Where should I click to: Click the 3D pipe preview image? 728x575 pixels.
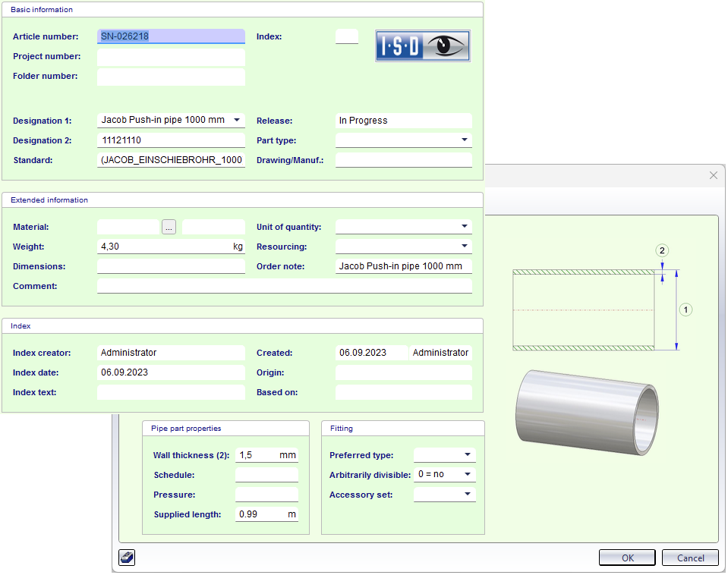(588, 412)
